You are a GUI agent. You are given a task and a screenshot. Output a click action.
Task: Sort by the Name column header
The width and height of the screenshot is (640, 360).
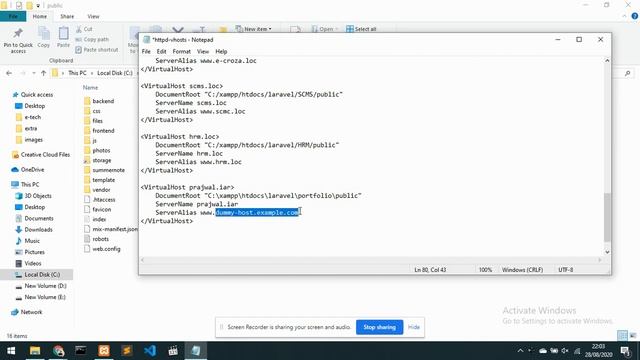[91, 87]
